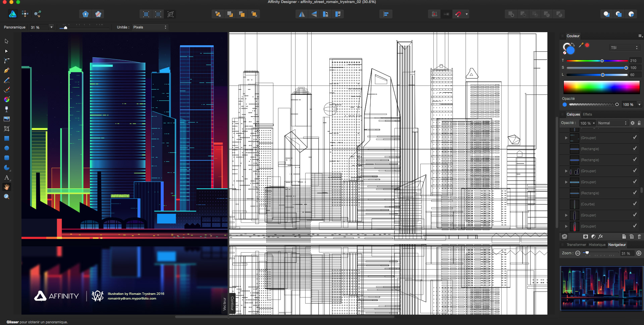Open Panoramique zoom percentage dropdown arrow

coord(51,27)
